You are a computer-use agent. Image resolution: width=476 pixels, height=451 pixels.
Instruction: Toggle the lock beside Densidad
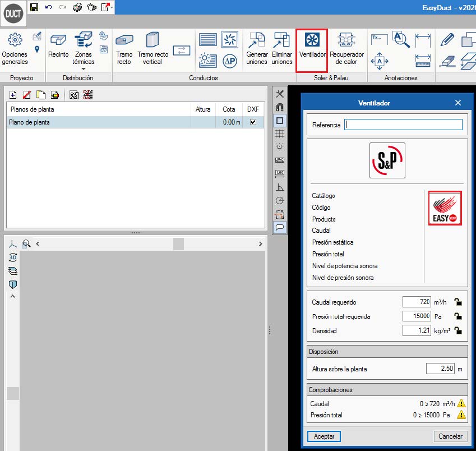tap(458, 331)
